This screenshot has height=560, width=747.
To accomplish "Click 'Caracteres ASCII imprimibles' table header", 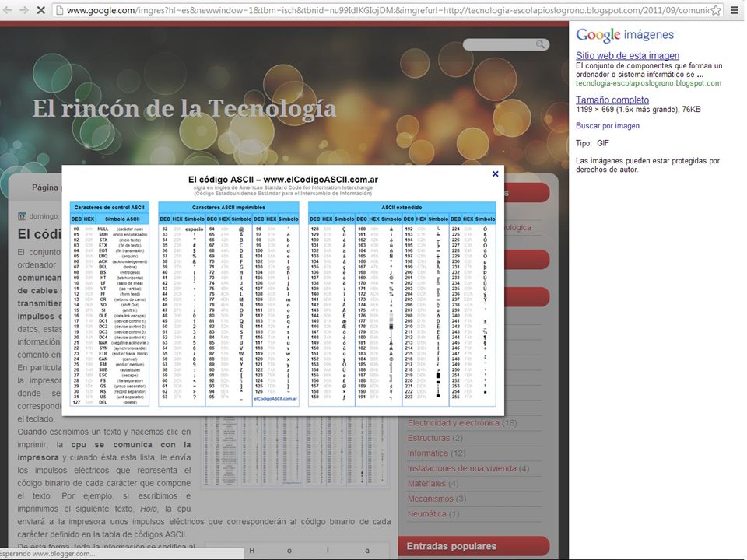I will pyautogui.click(x=228, y=208).
